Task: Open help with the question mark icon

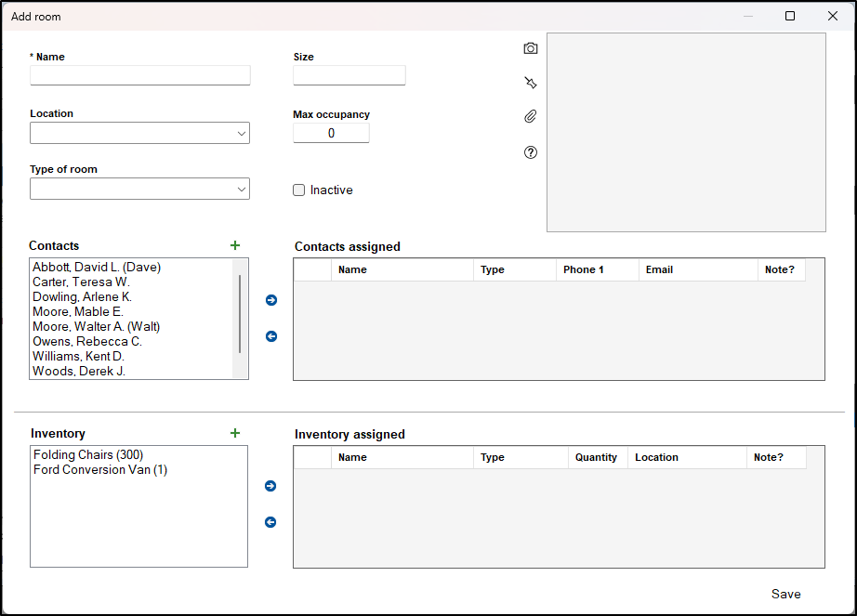Action: tap(531, 152)
